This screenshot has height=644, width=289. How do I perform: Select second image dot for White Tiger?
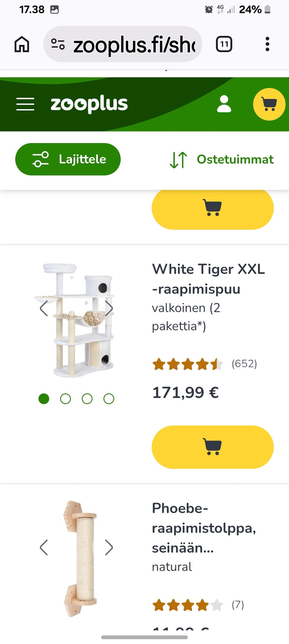click(x=65, y=399)
